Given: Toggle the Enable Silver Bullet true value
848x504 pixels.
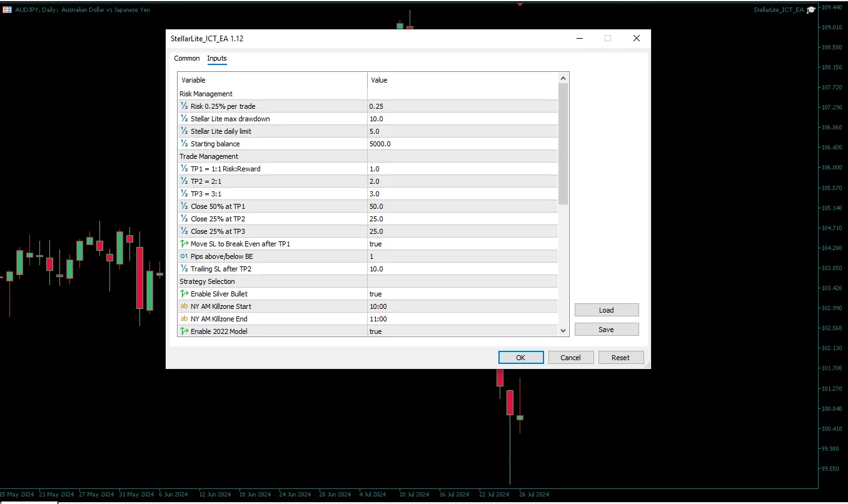Looking at the screenshot, I should (463, 294).
